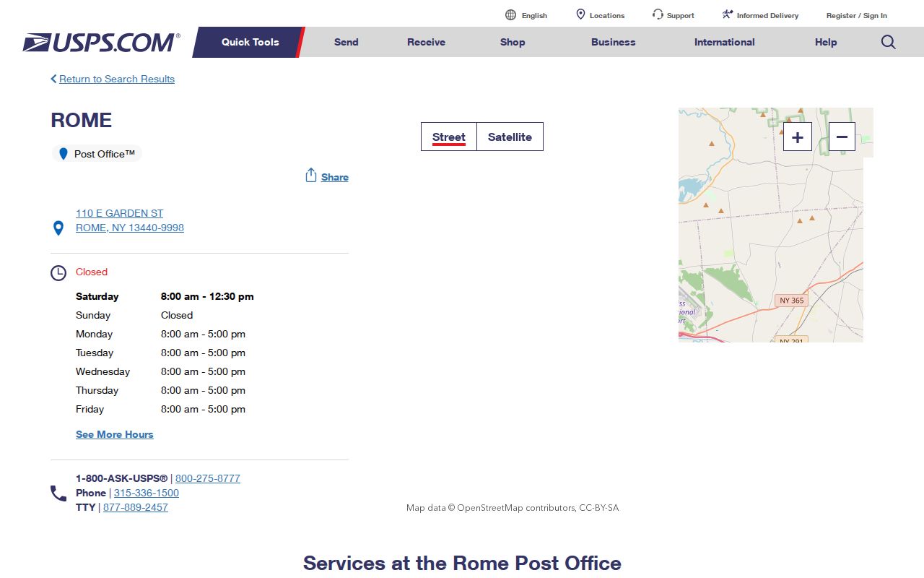This screenshot has width=924, height=578.
Task: Click the ROME heading
Action: pyautogui.click(x=82, y=120)
